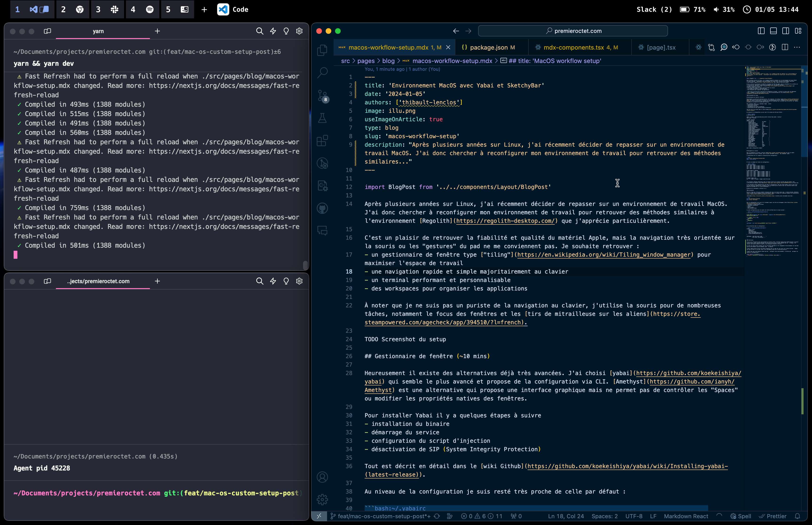Open the Accounts menu in activity bar
Viewport: 812px width, 525px height.
(x=322, y=477)
